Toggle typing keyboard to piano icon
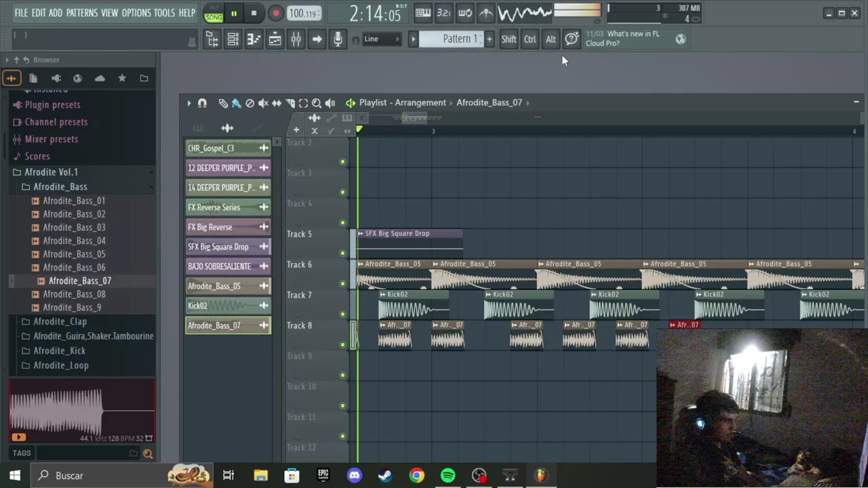 coord(422,12)
